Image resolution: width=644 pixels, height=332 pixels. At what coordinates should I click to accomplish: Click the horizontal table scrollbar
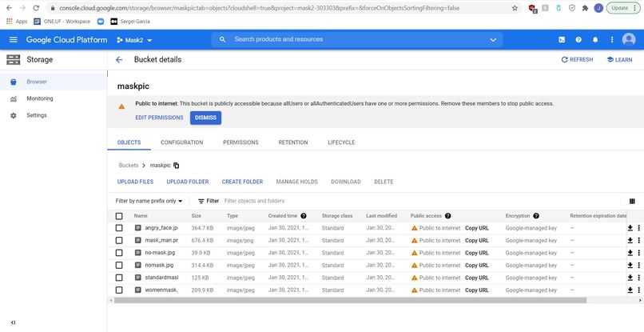(x=350, y=300)
